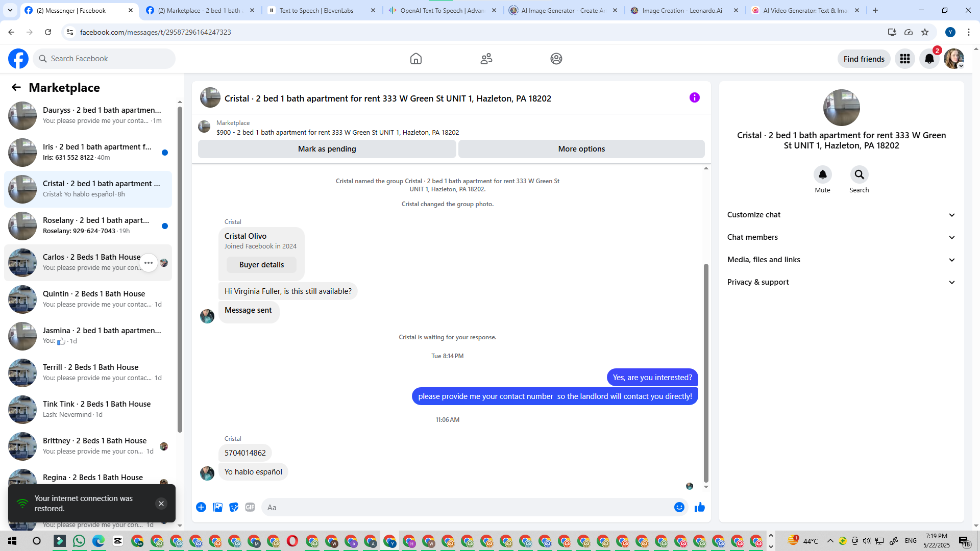Viewport: 980px width, 551px height.
Task: Open Opera browser from the taskbar
Action: tap(292, 541)
